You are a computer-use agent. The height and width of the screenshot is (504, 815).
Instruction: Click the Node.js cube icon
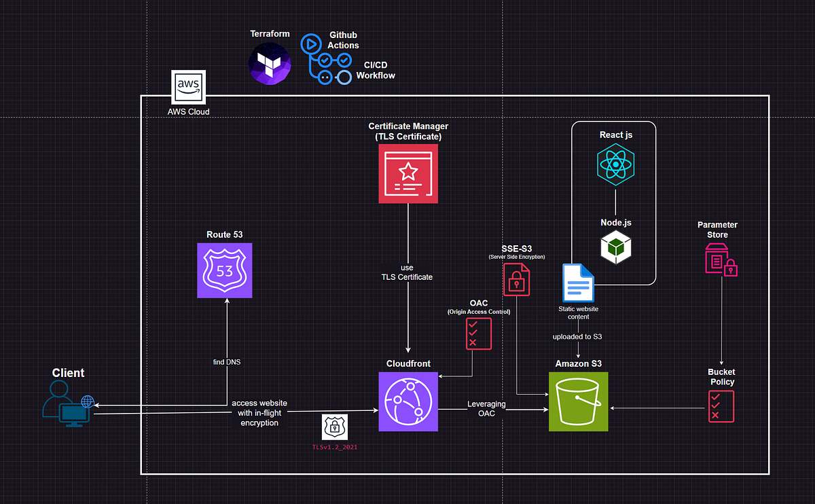point(615,247)
